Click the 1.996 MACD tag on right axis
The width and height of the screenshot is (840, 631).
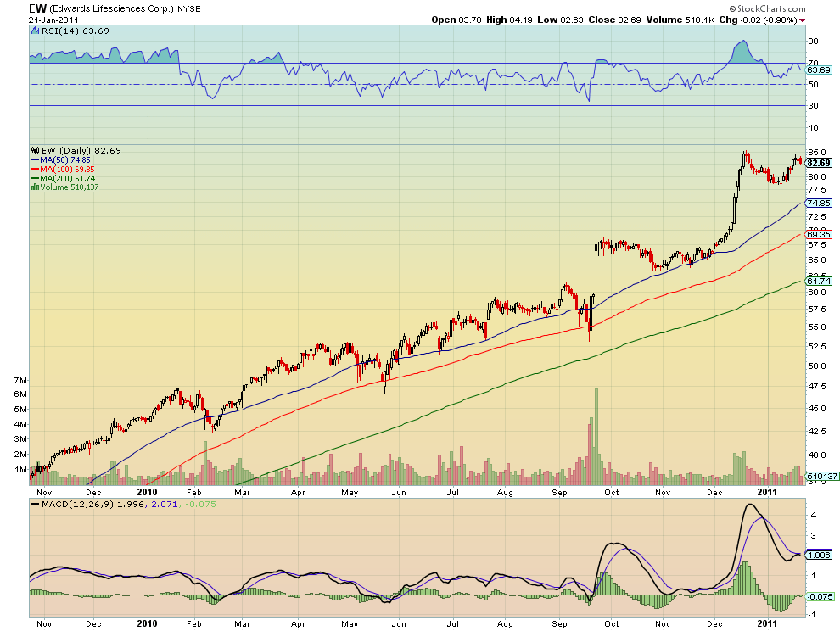pyautogui.click(x=819, y=555)
